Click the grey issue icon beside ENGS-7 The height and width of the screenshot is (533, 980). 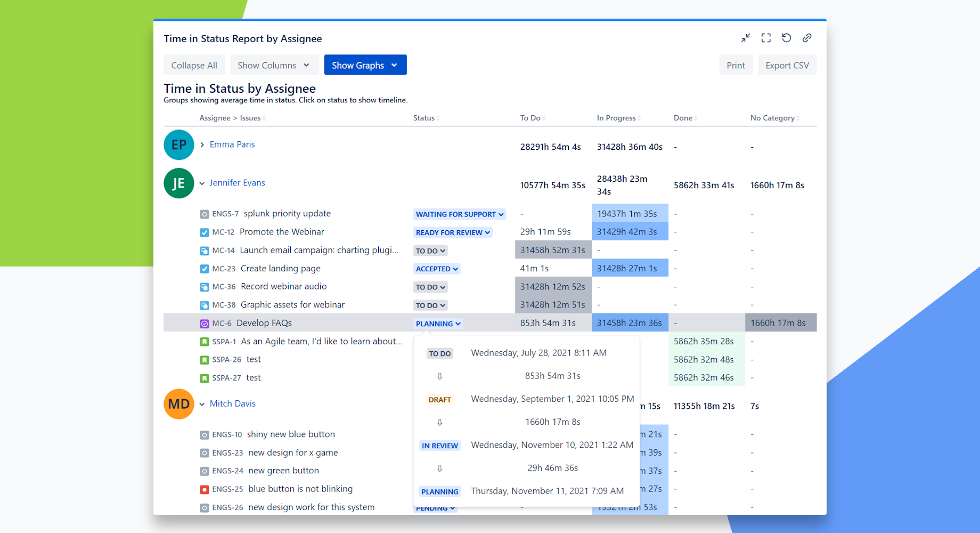point(205,214)
